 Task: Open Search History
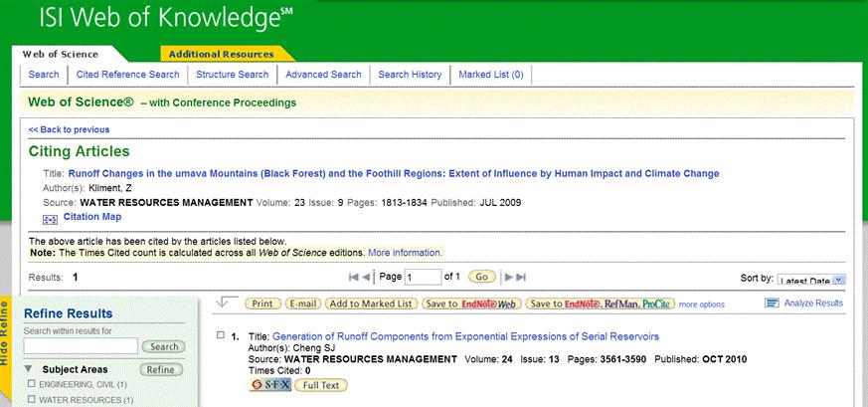point(410,75)
